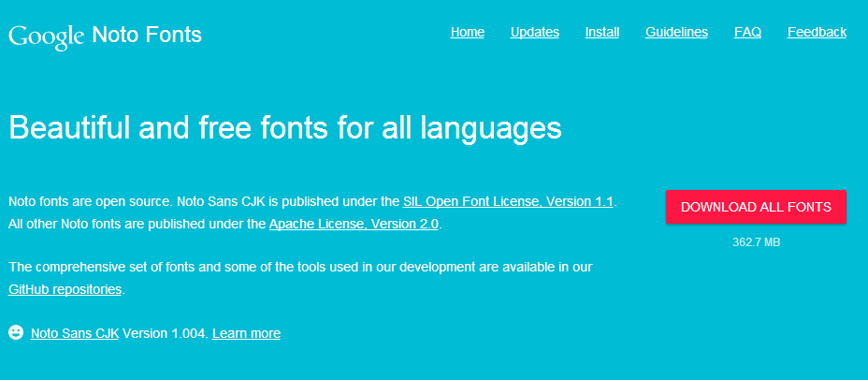This screenshot has height=380, width=868.
Task: Click the "Beautiful and free fonts" headline
Action: [x=285, y=127]
